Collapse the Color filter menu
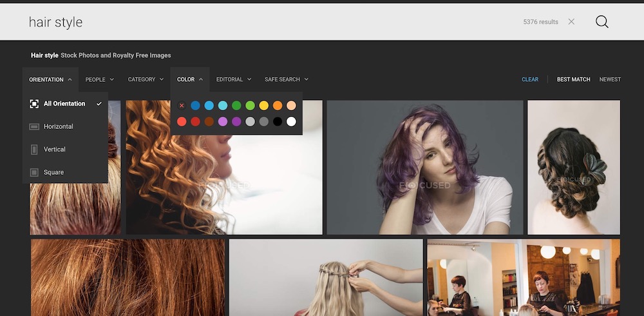This screenshot has width=644, height=316. pyautogui.click(x=190, y=79)
